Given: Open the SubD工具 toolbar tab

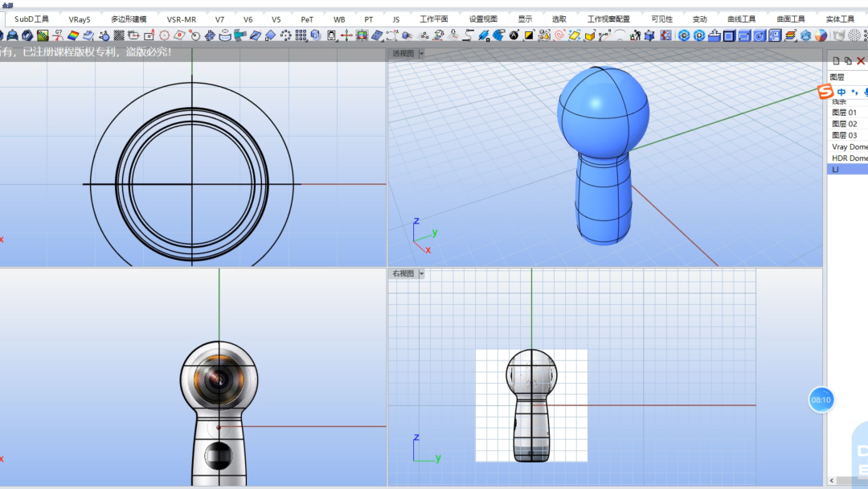Looking at the screenshot, I should click(31, 19).
